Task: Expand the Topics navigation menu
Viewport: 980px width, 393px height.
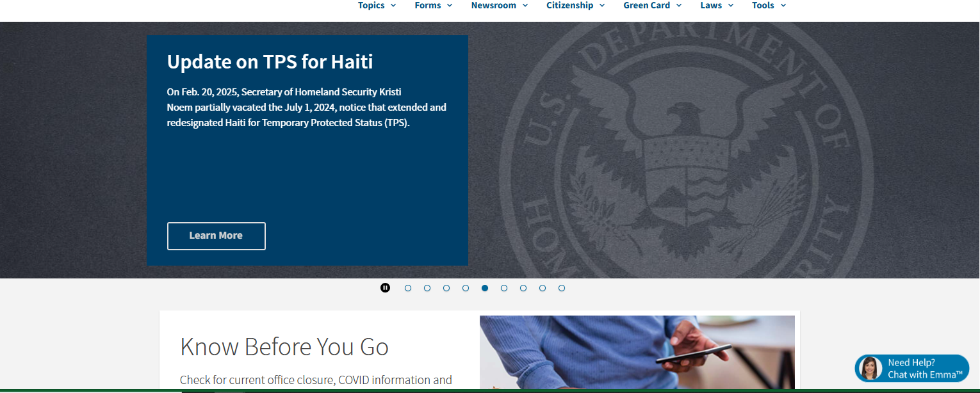Action: click(377, 5)
